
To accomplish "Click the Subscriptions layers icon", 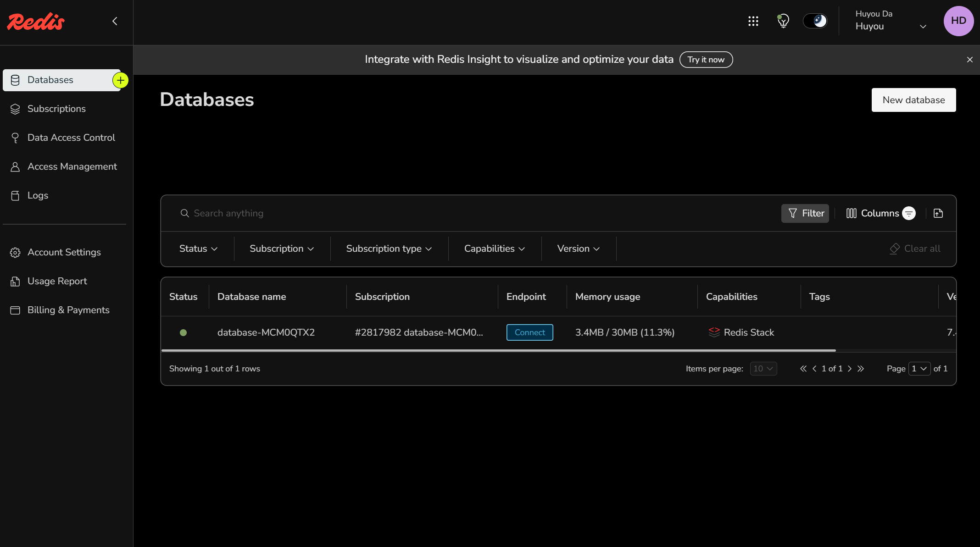I will coord(15,109).
